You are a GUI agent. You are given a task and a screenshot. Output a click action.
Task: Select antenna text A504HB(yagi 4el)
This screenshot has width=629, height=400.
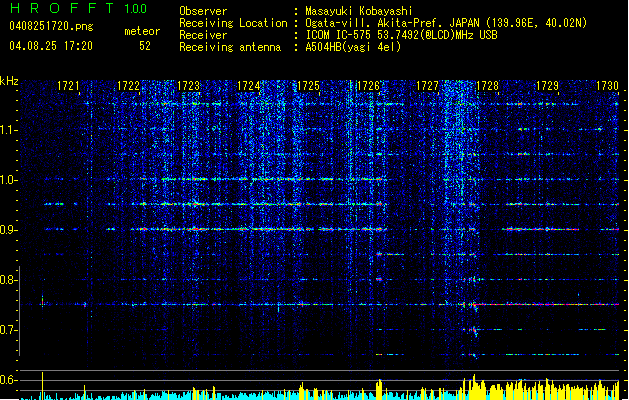pyautogui.click(x=353, y=47)
